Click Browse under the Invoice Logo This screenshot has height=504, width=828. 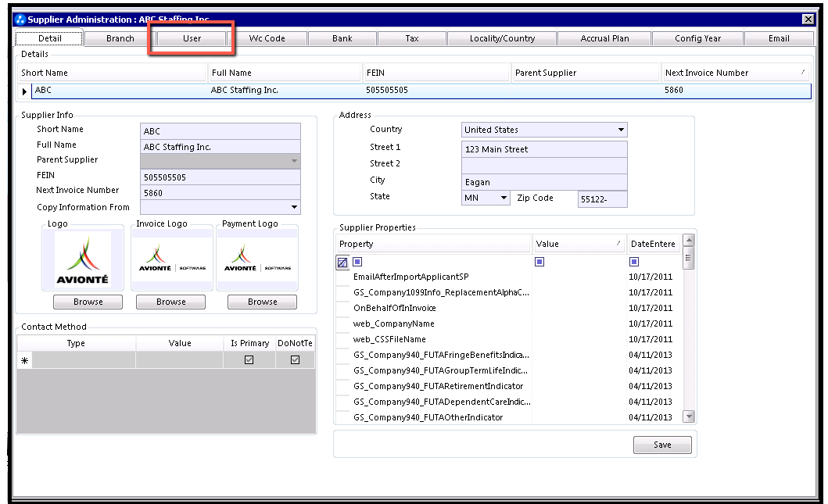click(171, 302)
